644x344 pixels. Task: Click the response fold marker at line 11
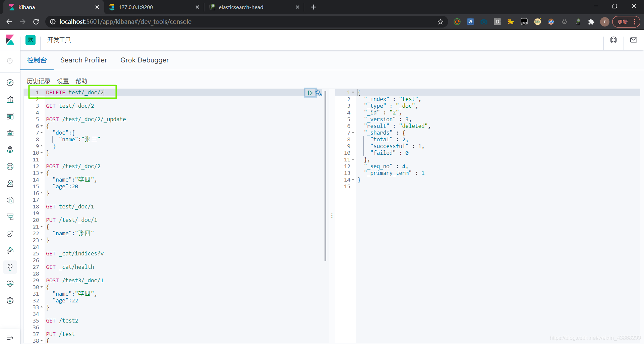point(353,160)
